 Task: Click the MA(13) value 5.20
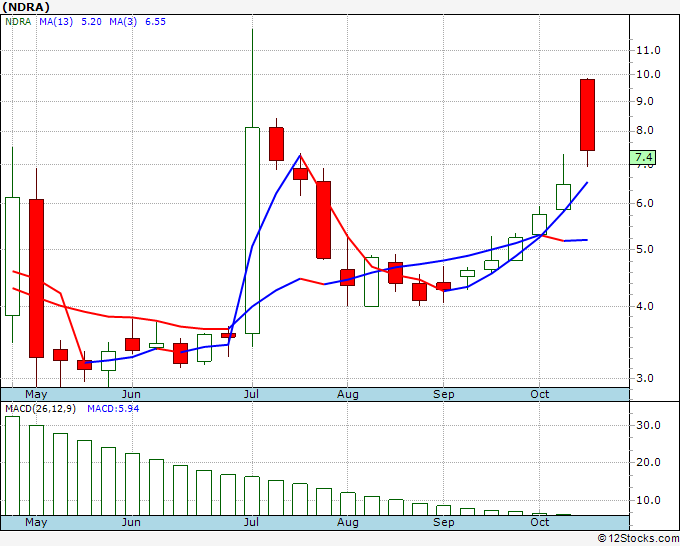91,22
